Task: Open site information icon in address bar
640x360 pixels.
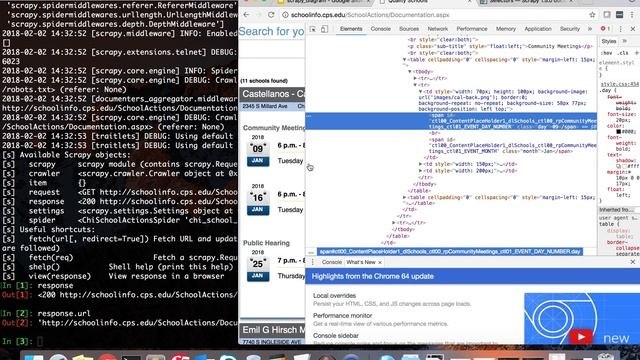Action: coord(285,15)
